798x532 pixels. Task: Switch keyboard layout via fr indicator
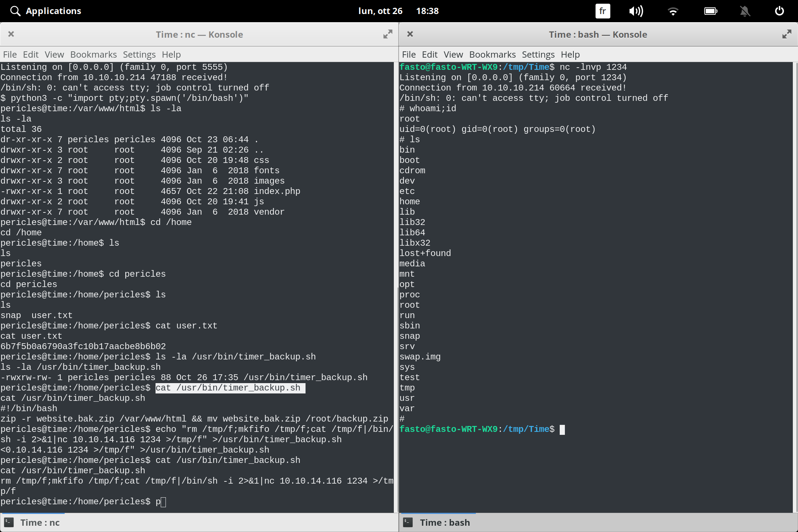[602, 11]
